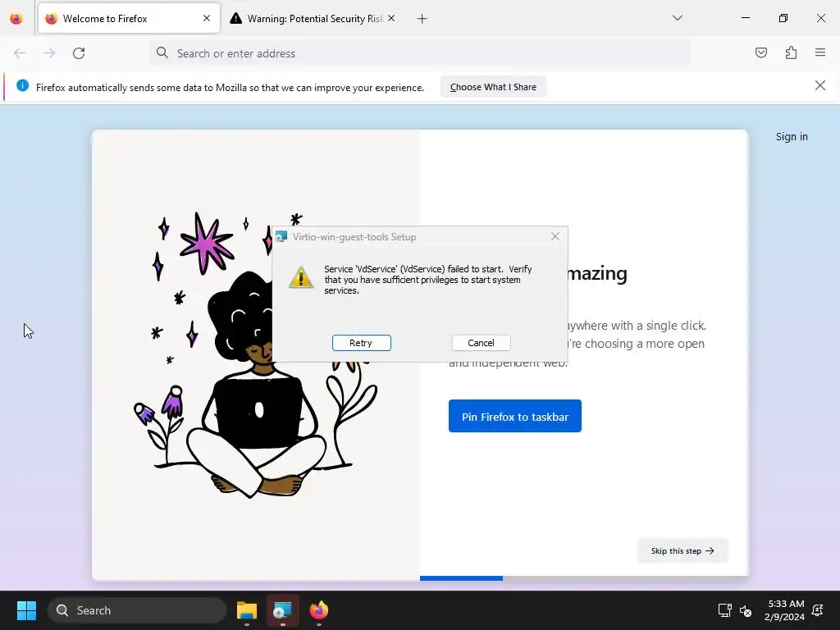Image resolution: width=840 pixels, height=630 pixels.
Task: Focus the Search or enter address bar
Action: 421,53
